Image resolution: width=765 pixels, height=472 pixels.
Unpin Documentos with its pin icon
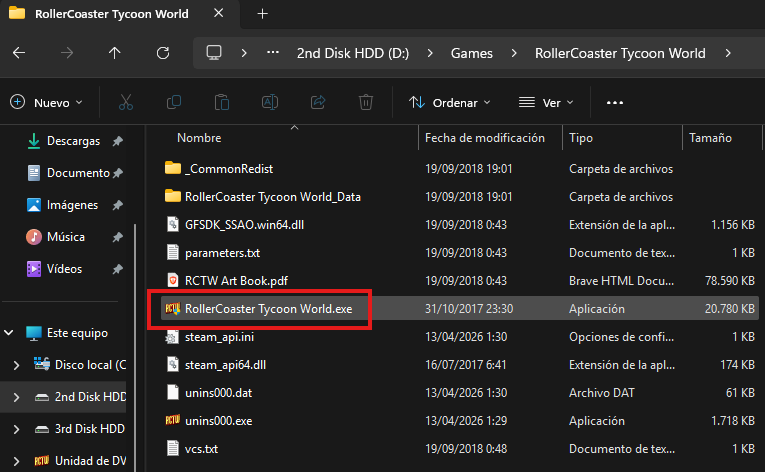click(118, 173)
